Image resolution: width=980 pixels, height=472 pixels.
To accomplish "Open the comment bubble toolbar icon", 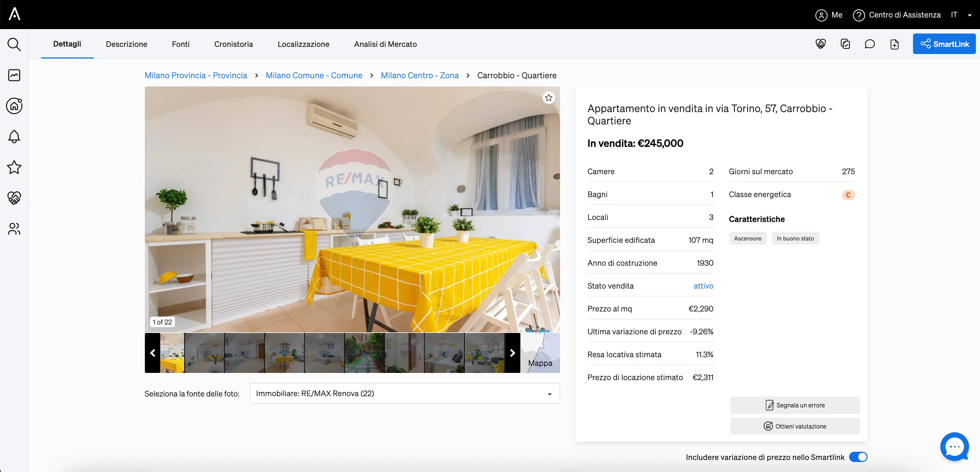I will pyautogui.click(x=870, y=44).
